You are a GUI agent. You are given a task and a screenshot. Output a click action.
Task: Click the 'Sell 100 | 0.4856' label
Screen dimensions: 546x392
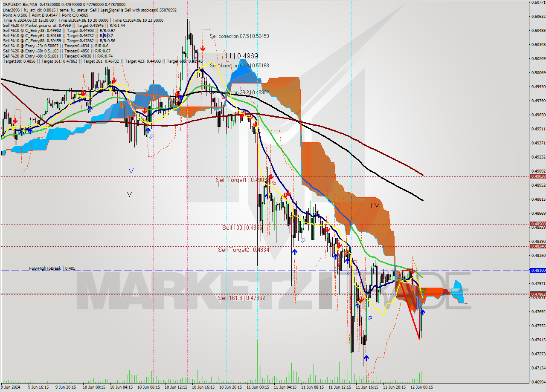(242, 228)
